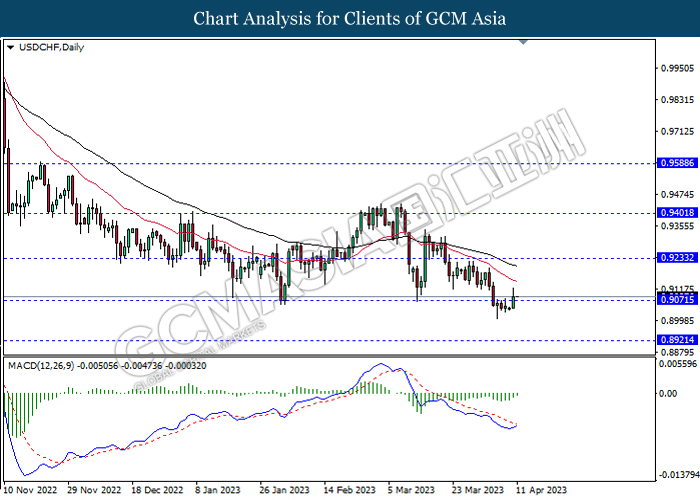Click the 11 Apr 2023 date label
This screenshot has width=700, height=500.
coord(541,490)
